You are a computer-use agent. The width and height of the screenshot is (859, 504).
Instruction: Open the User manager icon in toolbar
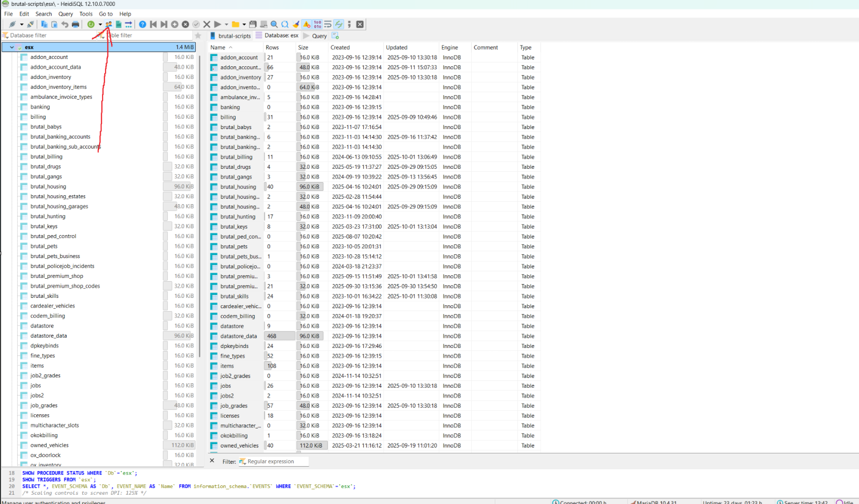click(x=108, y=24)
